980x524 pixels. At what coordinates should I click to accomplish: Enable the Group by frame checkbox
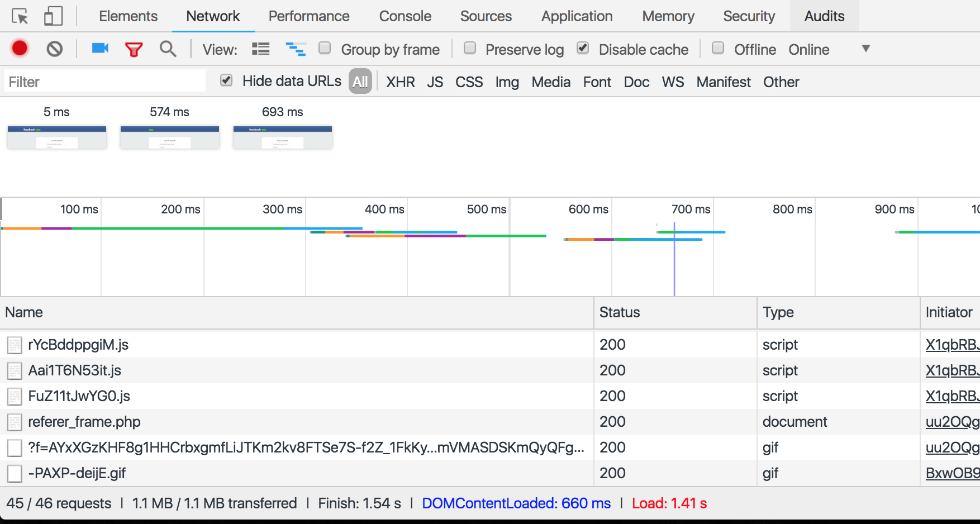click(x=325, y=48)
